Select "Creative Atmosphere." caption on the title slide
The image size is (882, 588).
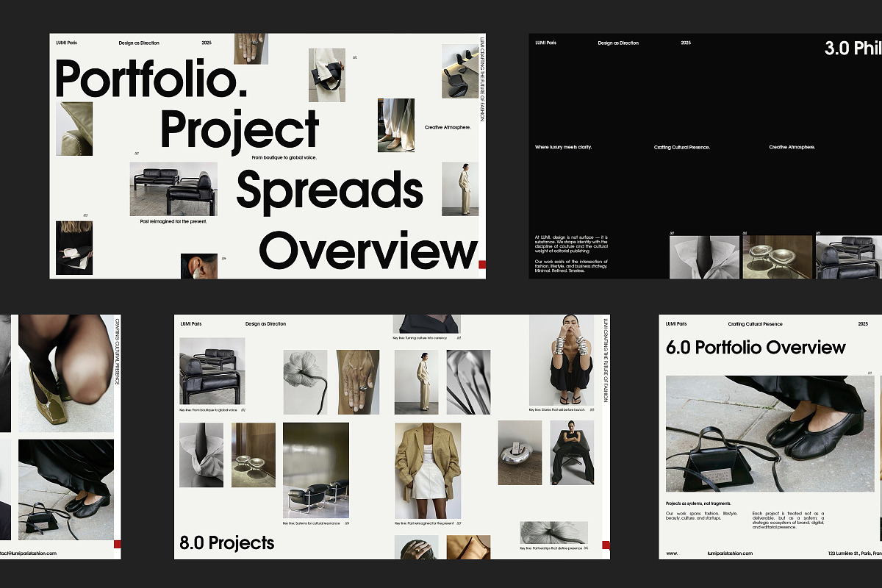coord(447,127)
